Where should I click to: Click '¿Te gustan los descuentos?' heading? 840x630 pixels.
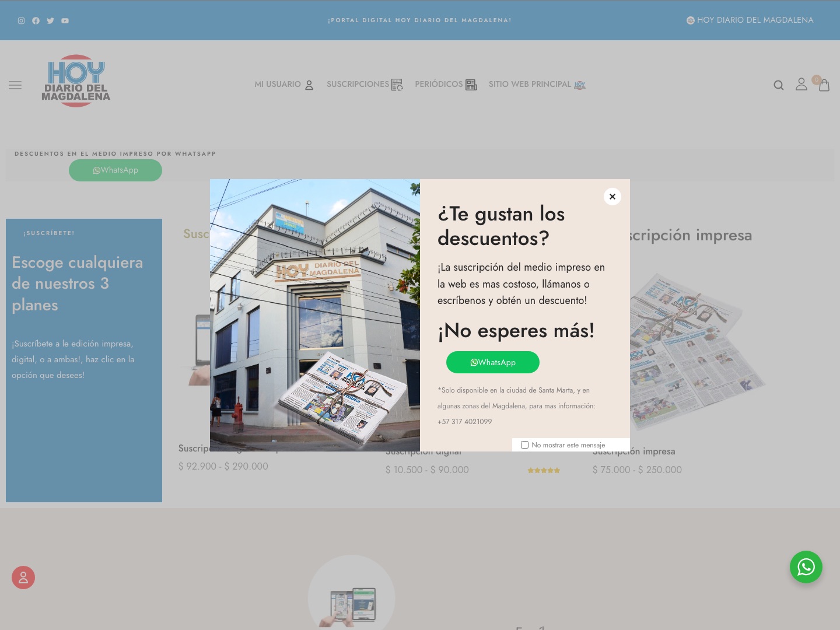[501, 226]
